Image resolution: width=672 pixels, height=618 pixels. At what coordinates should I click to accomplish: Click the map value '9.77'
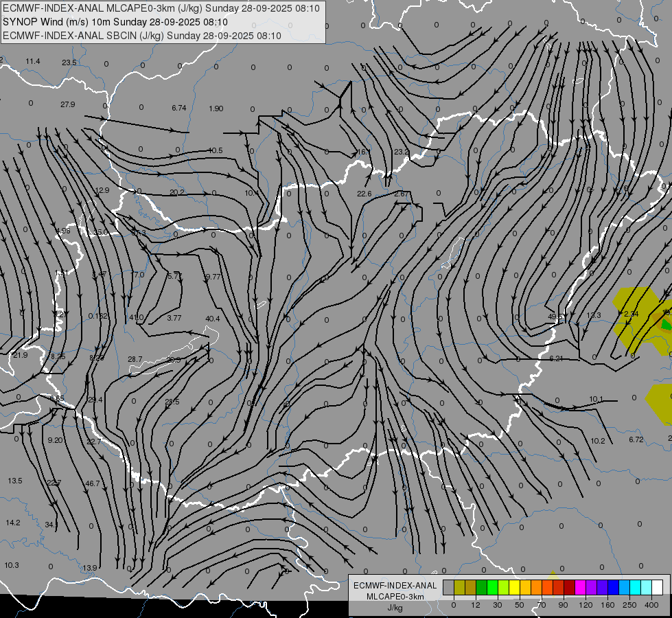pyautogui.click(x=213, y=277)
